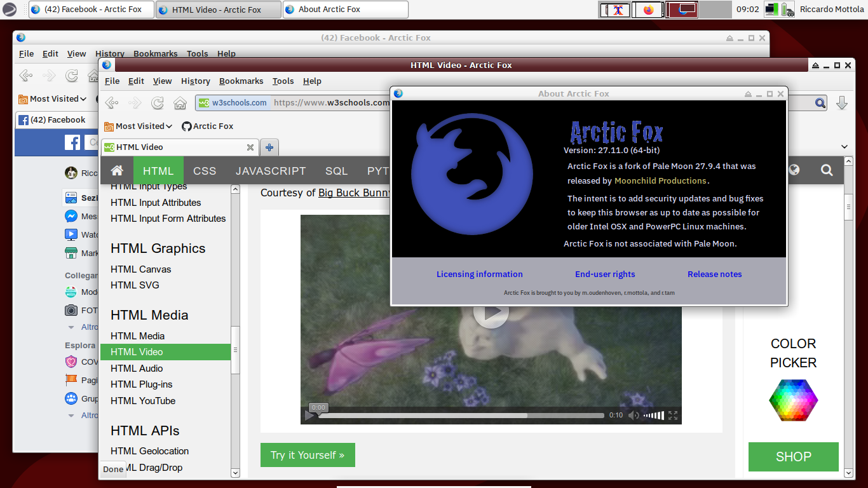Click the sidebar scrollbar thumb
Viewport: 868px width, 488px height.
click(x=235, y=350)
